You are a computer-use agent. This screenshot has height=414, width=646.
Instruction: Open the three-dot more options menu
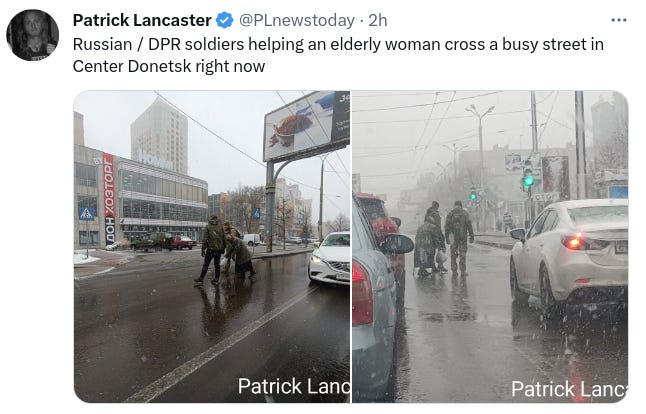tap(619, 20)
